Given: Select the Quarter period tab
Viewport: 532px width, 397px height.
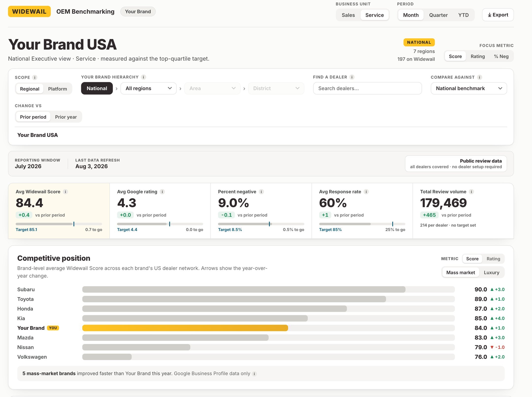Looking at the screenshot, I should [438, 15].
